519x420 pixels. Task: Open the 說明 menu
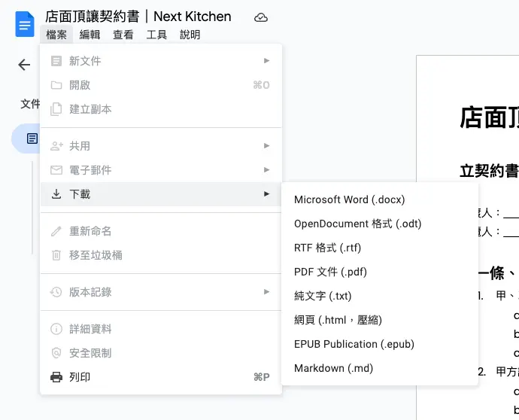pos(190,35)
